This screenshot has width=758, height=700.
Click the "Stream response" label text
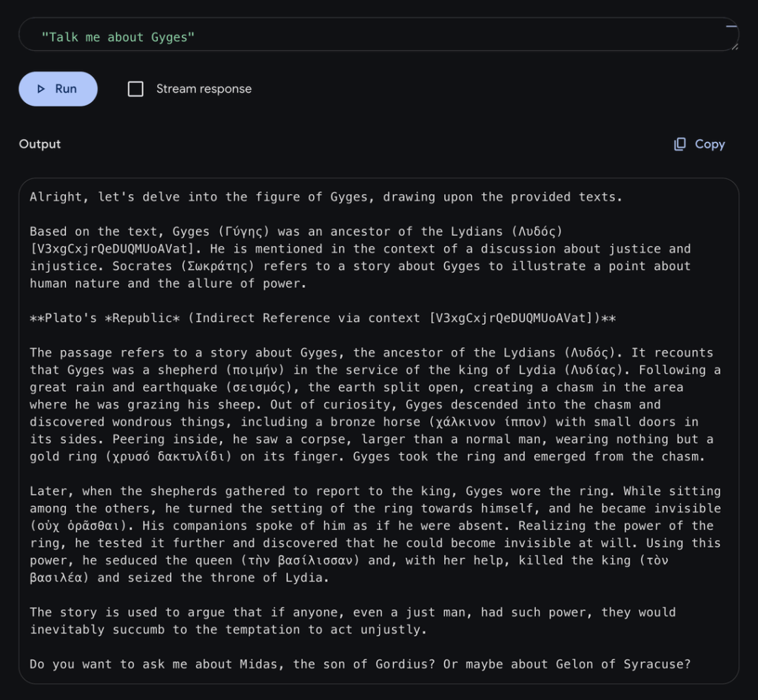tap(204, 89)
